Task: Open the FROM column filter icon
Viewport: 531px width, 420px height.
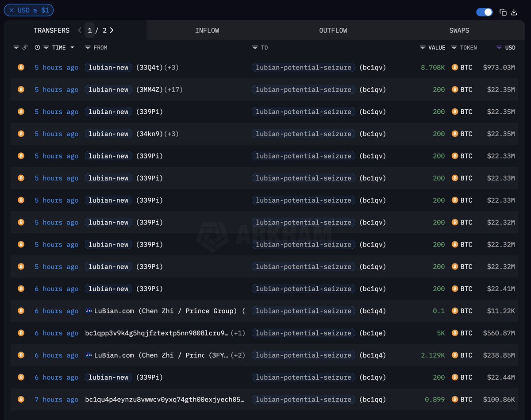Action: [88, 47]
